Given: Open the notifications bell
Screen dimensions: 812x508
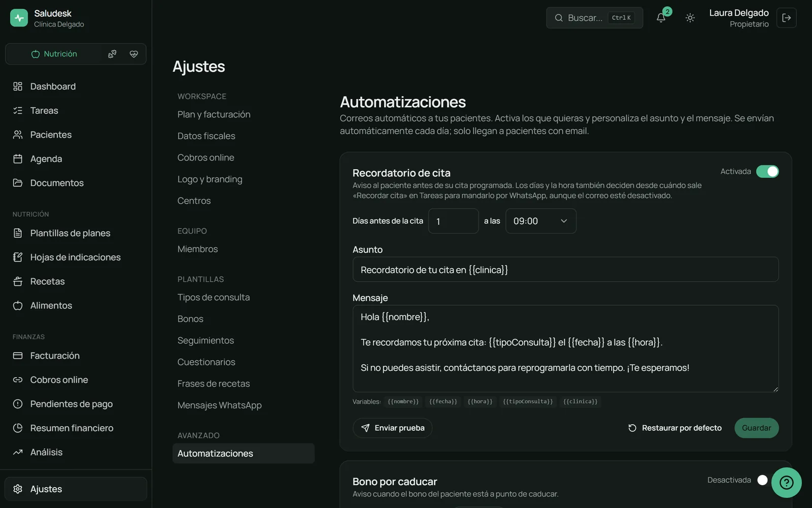Looking at the screenshot, I should (x=661, y=18).
